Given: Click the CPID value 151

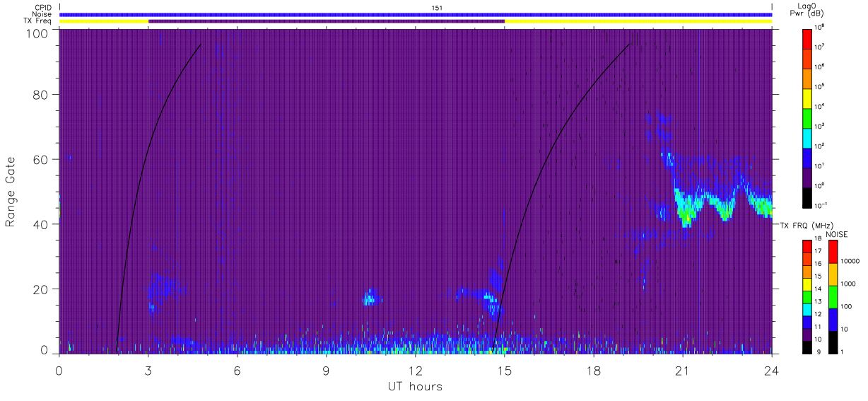Looking at the screenshot, I should (x=438, y=8).
